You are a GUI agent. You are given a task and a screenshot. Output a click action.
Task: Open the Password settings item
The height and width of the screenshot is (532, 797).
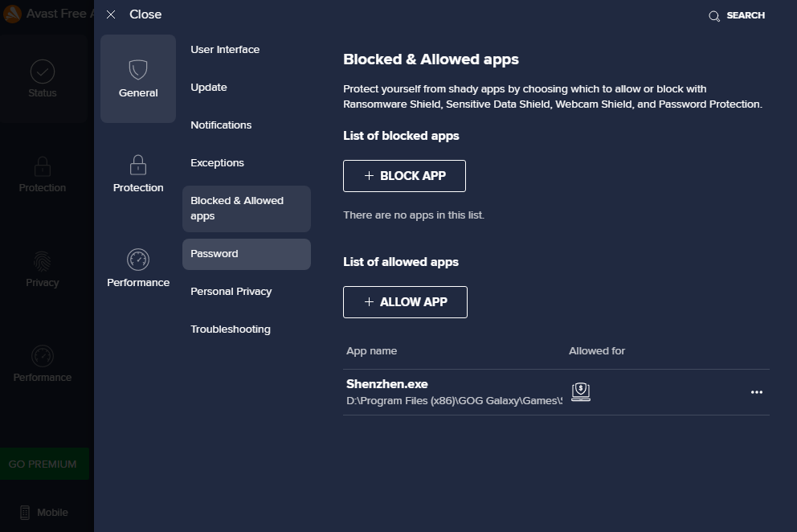tap(246, 254)
